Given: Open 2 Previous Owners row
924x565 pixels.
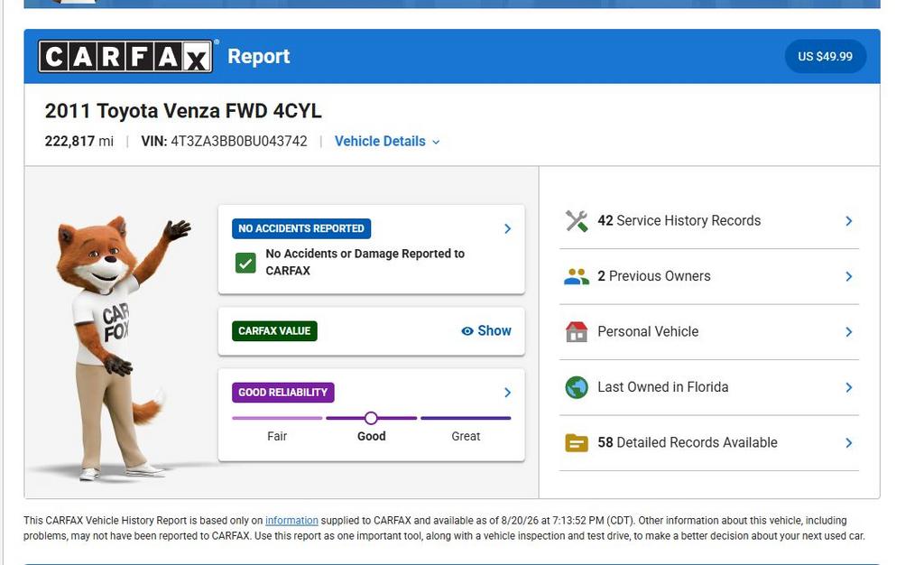Looking at the screenshot, I should pos(709,276).
